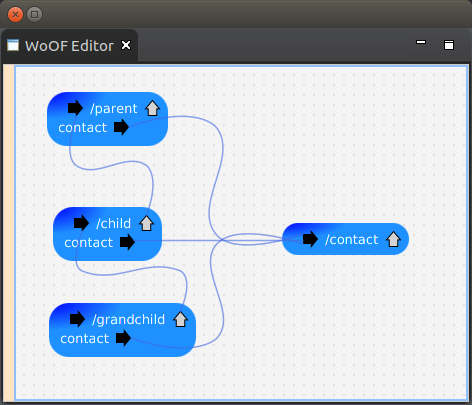Select the /child label text
Image resolution: width=472 pixels, height=405 pixels.
(113, 223)
